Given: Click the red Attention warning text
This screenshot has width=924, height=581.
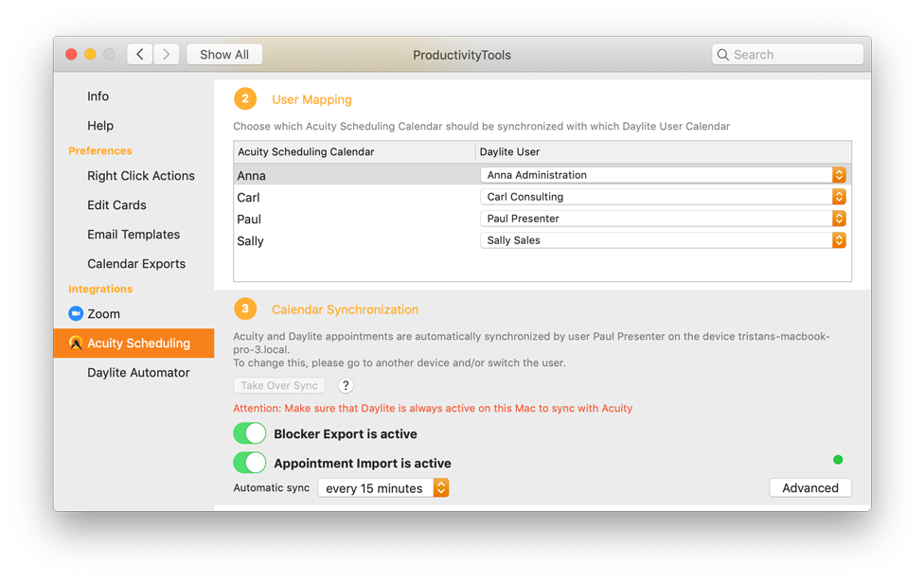Looking at the screenshot, I should [x=433, y=408].
